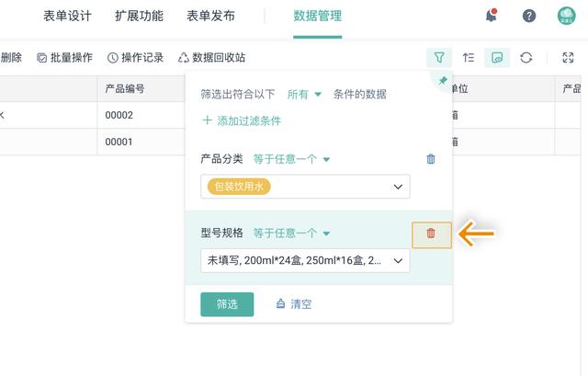The image size is (588, 376).
Task: Open the sort order icon
Action: click(469, 57)
